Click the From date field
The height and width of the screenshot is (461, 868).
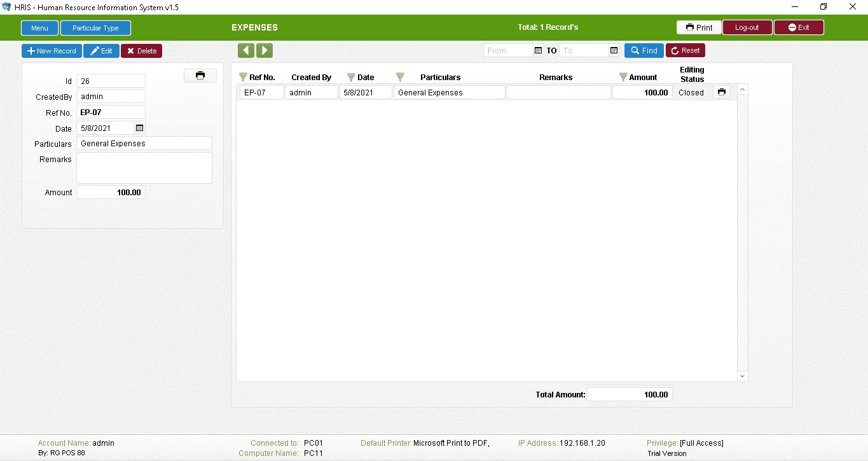click(508, 51)
